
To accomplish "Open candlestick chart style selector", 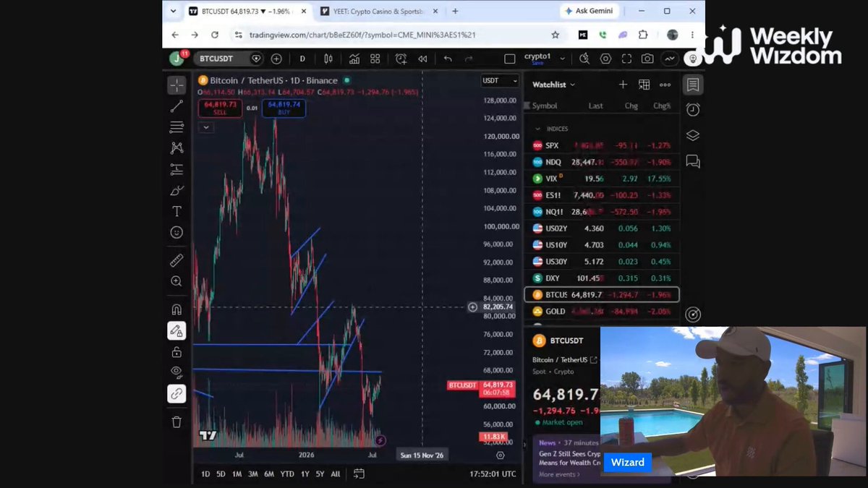I will click(x=328, y=59).
